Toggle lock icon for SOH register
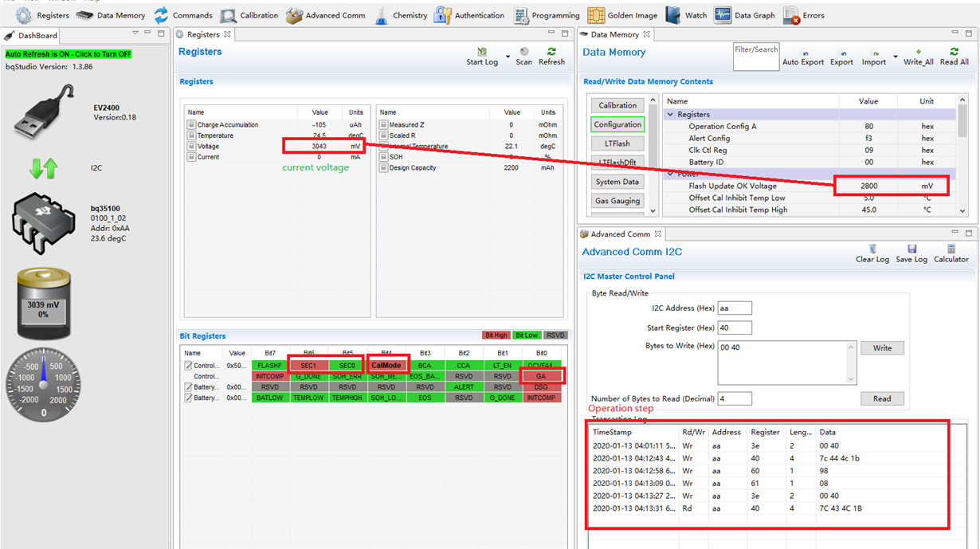This screenshot has height=549, width=980. 383,157
